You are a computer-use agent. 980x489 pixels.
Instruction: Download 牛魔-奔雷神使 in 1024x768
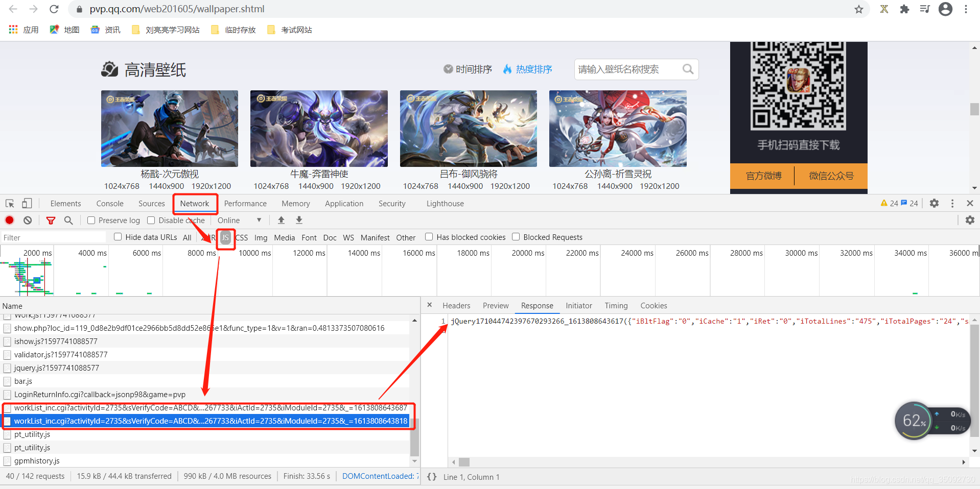pos(271,186)
